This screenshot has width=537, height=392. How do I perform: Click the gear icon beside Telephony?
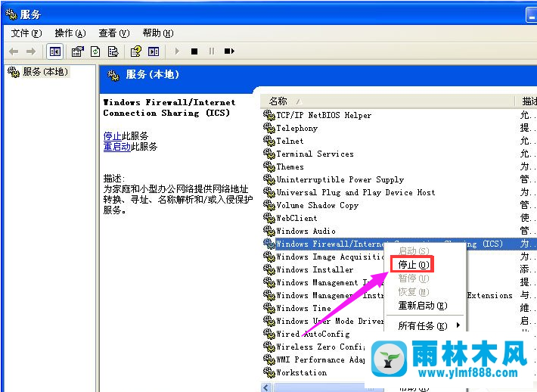[269, 128]
